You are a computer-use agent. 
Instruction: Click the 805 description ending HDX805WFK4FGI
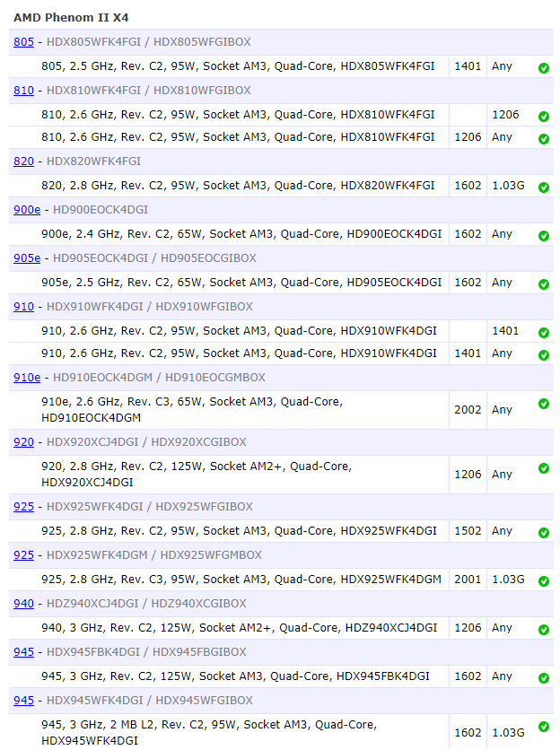click(238, 66)
